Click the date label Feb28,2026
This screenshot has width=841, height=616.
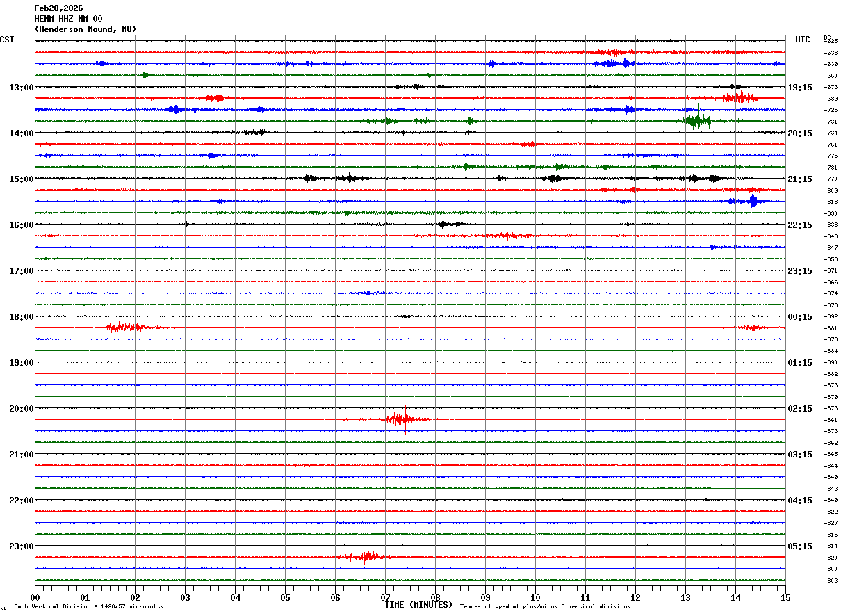click(58, 8)
